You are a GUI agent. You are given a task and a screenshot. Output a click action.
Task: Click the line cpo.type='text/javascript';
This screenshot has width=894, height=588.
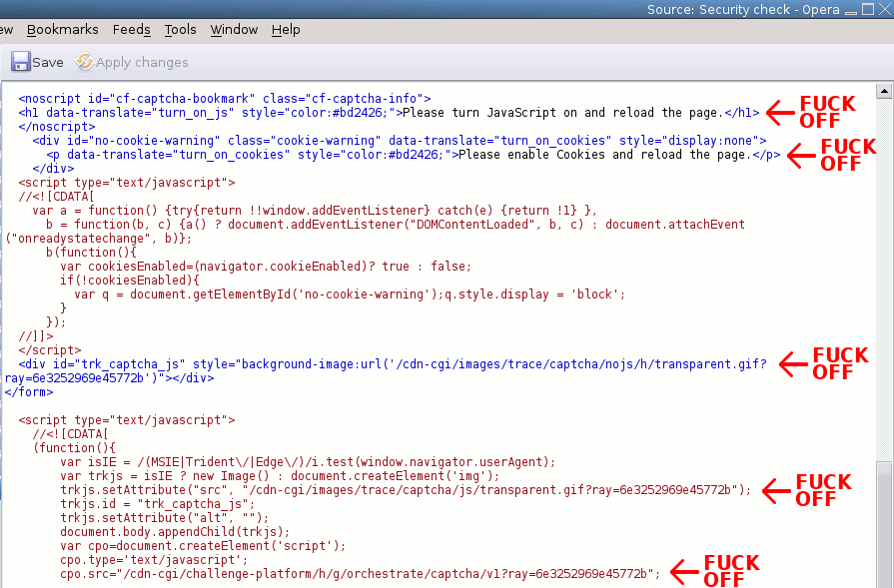click(x=154, y=560)
